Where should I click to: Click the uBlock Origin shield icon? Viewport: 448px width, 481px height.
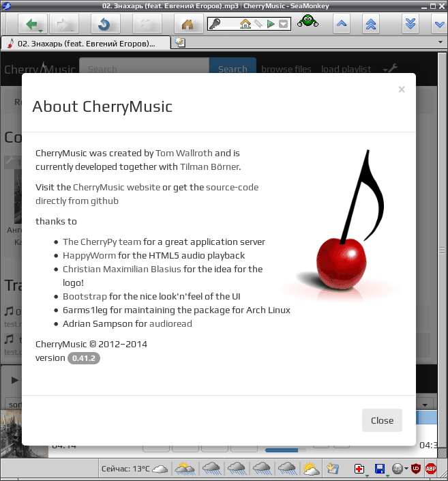pyautogui.click(x=416, y=469)
